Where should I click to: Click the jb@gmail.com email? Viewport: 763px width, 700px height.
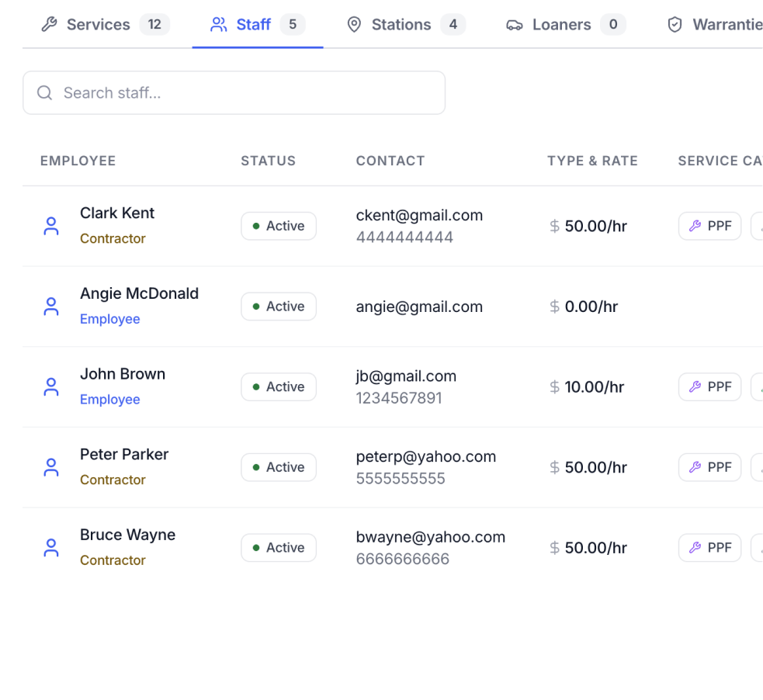(406, 376)
